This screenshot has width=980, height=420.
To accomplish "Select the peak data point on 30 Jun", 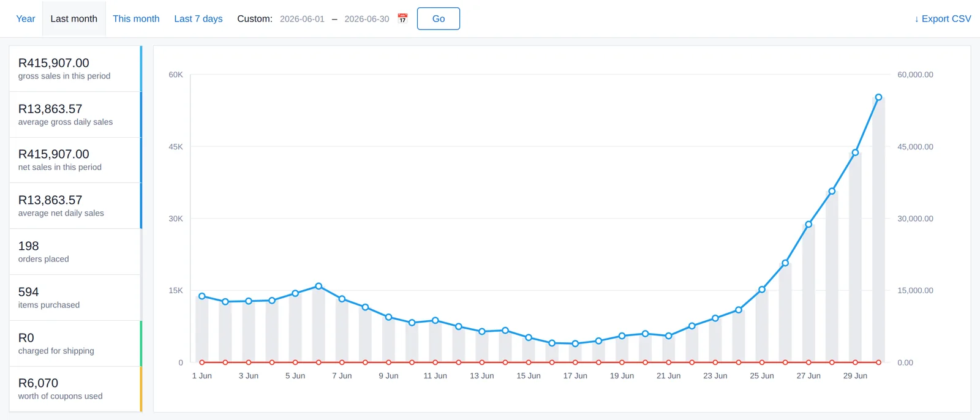I will coord(878,97).
